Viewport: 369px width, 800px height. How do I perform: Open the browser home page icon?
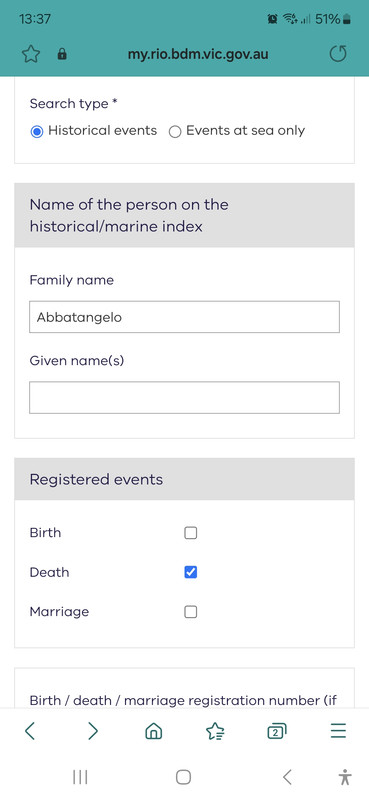point(154,731)
